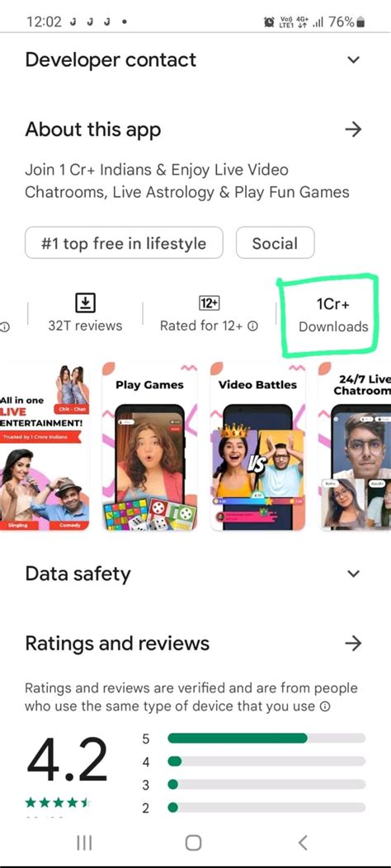This screenshot has width=391, height=868.
Task: Tap the #1 top free in lifestyle chip
Action: click(124, 243)
